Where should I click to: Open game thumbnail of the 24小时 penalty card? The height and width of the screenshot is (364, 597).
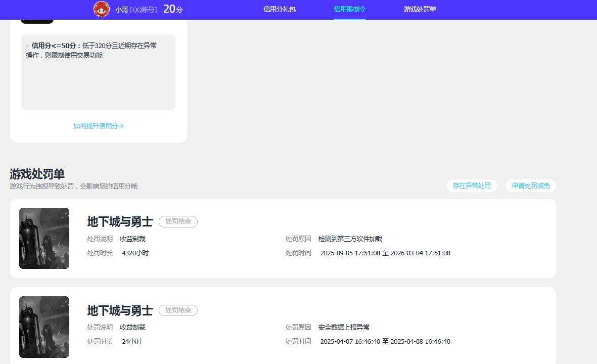pos(44,327)
